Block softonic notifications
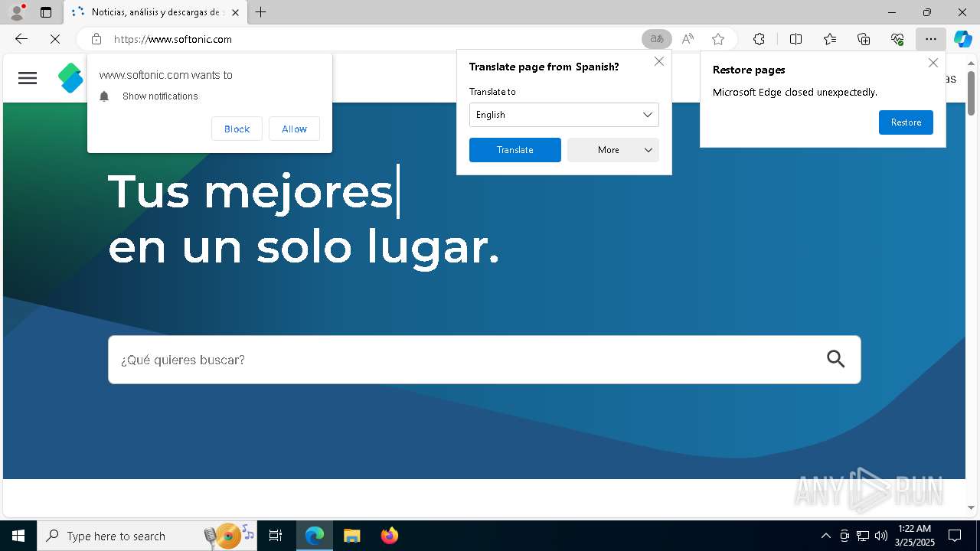980x551 pixels. coord(237,129)
